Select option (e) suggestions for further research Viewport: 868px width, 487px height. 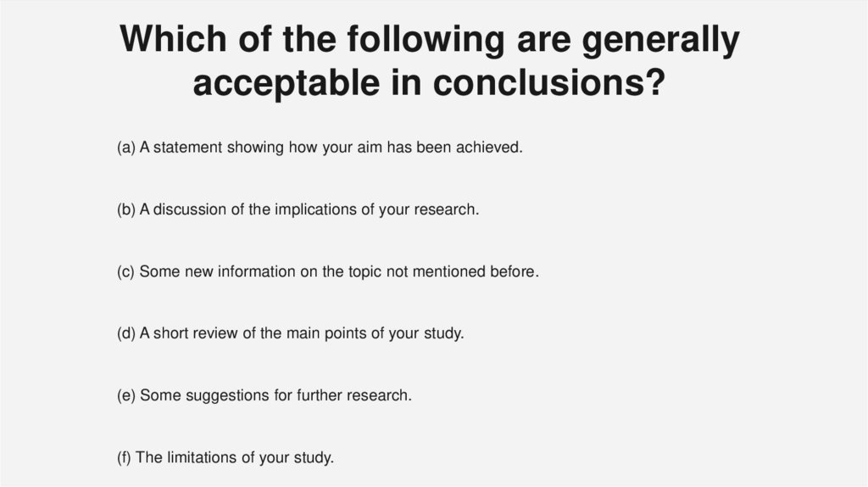coord(264,395)
